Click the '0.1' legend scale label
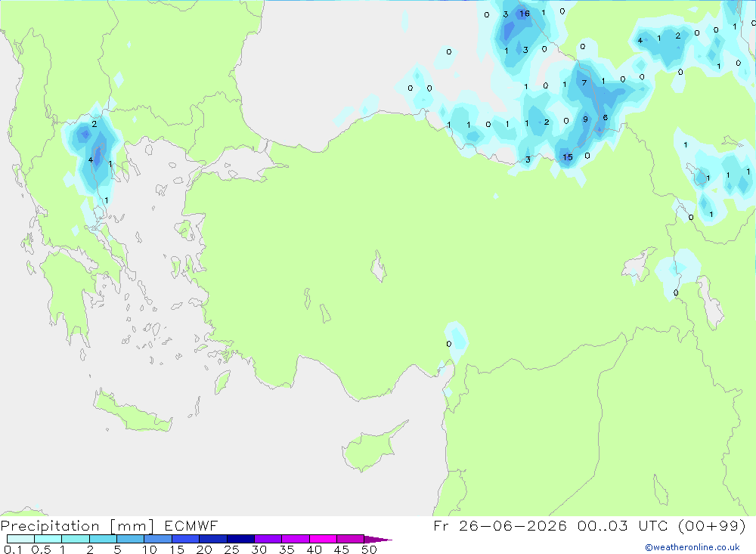The height and width of the screenshot is (554, 756). (x=13, y=549)
